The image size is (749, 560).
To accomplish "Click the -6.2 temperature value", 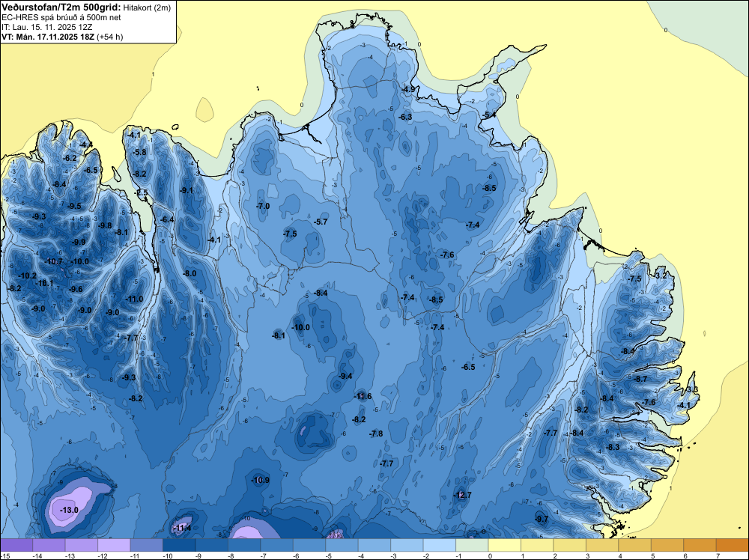I will point(70,159).
